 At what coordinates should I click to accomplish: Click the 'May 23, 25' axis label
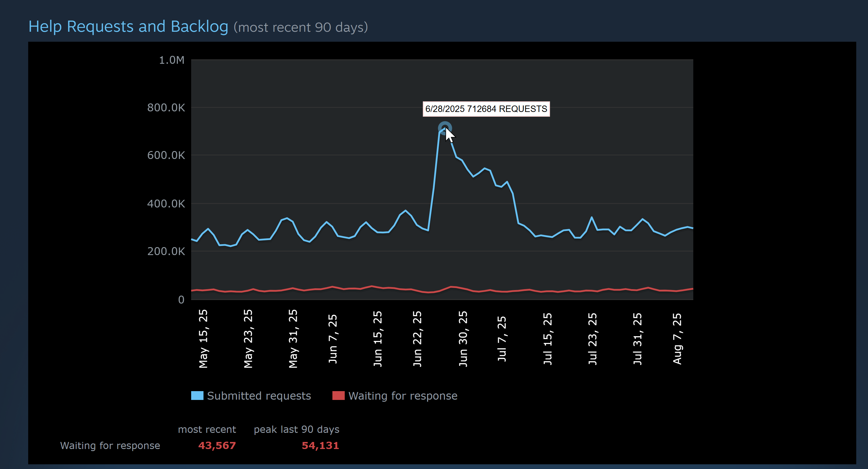pyautogui.click(x=248, y=339)
